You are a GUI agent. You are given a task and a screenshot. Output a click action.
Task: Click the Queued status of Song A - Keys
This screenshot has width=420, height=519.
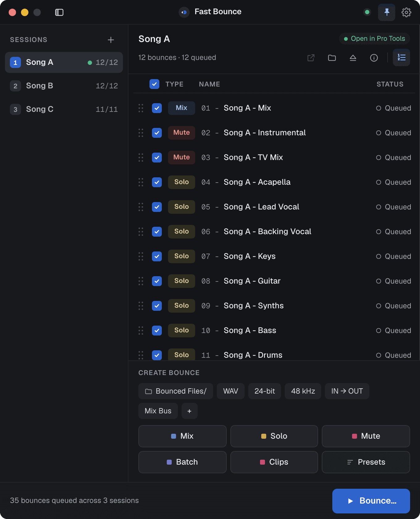[393, 256]
